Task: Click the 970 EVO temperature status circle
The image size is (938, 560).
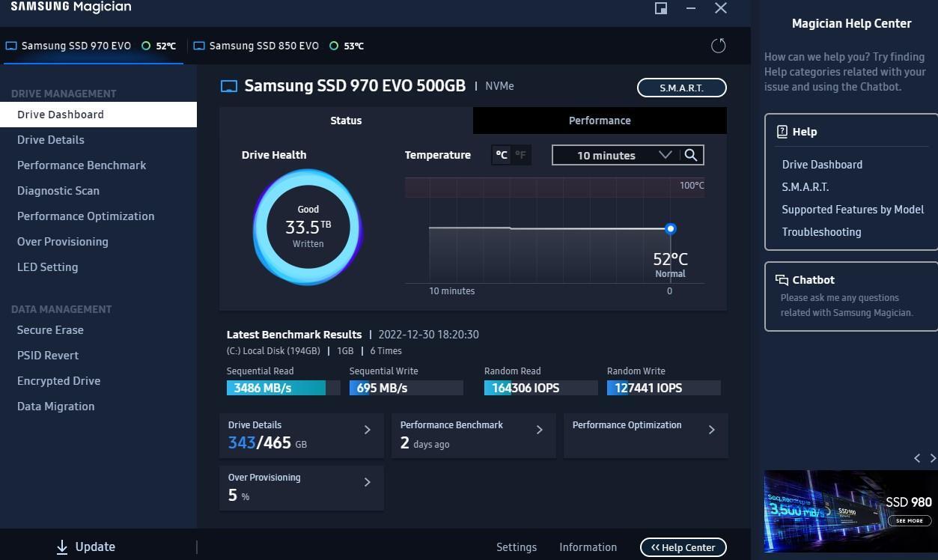Action: [146, 46]
